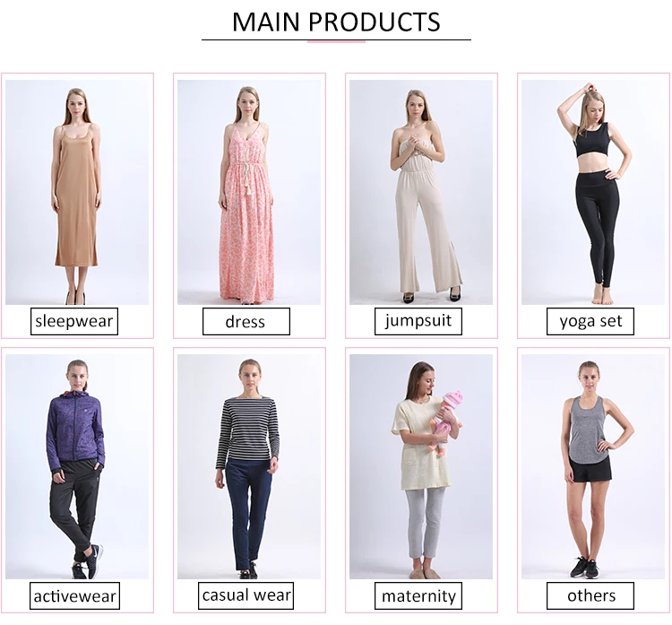Viewport: 672px width, 625px height.
Task: Open the sleepwear product photo
Action: 77,192
